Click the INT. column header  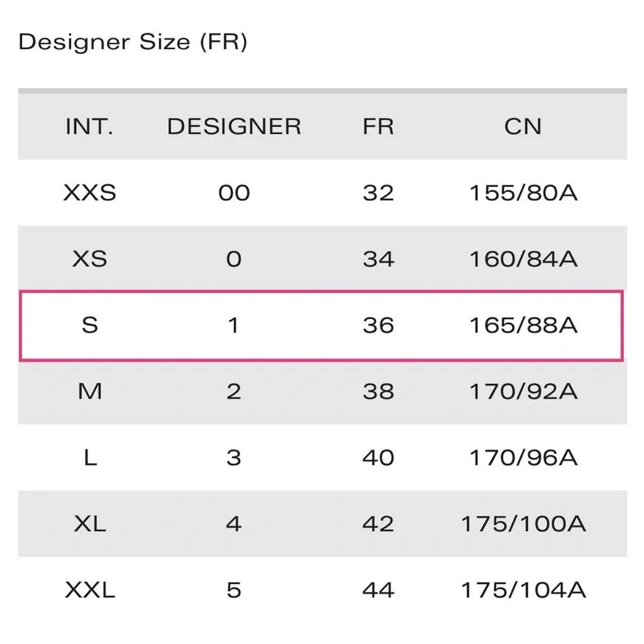tap(90, 126)
